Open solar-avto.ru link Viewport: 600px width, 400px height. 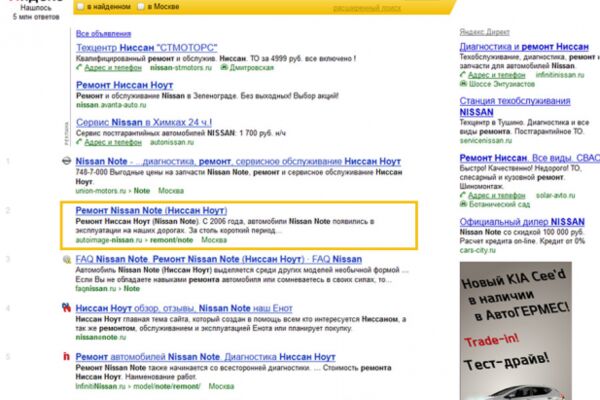pyautogui.click(x=555, y=196)
